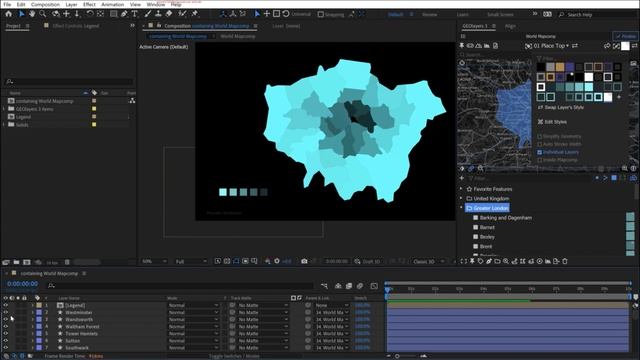Viewport: 640px width, 360px height.
Task: Take a snapshot with the camera icon
Action: [x=304, y=261]
